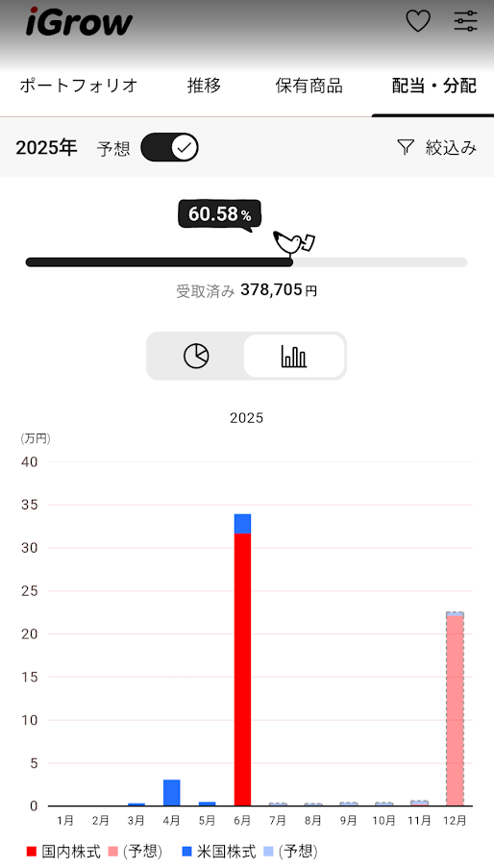Open the settings sliders icon
The height and width of the screenshot is (868, 494).
465,21
